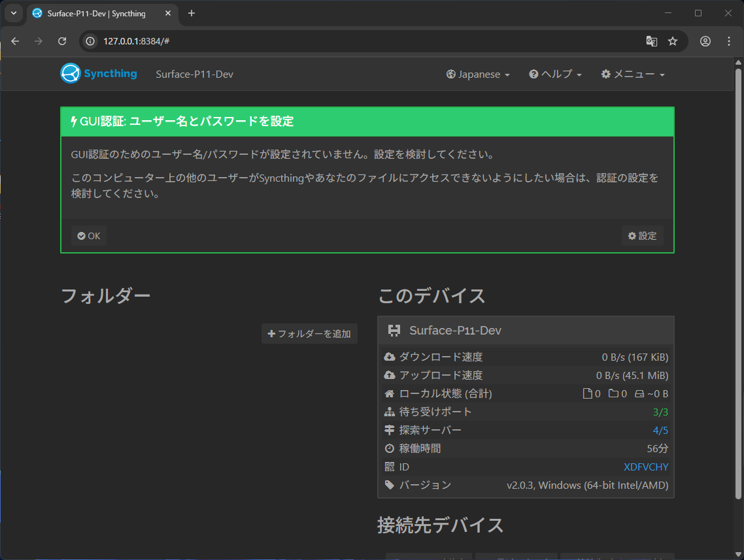Click the Google Translate icon in the address bar
This screenshot has height=560, width=744.
pyautogui.click(x=651, y=41)
